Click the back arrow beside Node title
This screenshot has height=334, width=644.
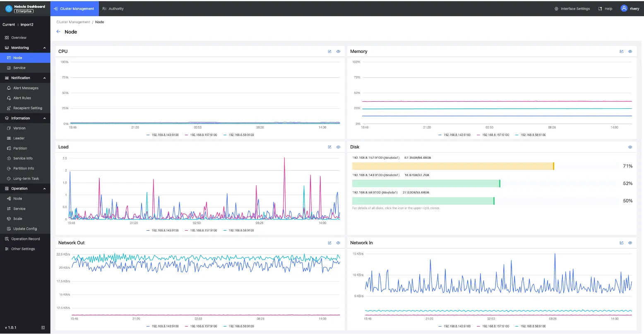58,32
